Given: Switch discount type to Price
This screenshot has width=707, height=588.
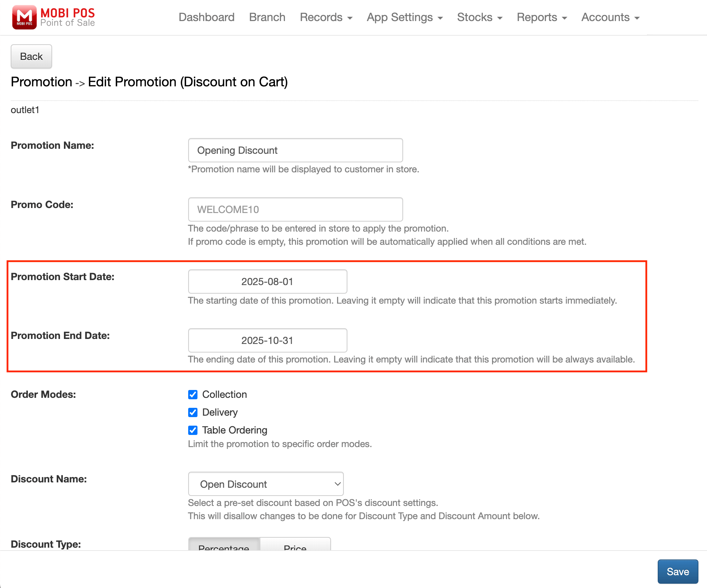Looking at the screenshot, I should (x=295, y=544).
